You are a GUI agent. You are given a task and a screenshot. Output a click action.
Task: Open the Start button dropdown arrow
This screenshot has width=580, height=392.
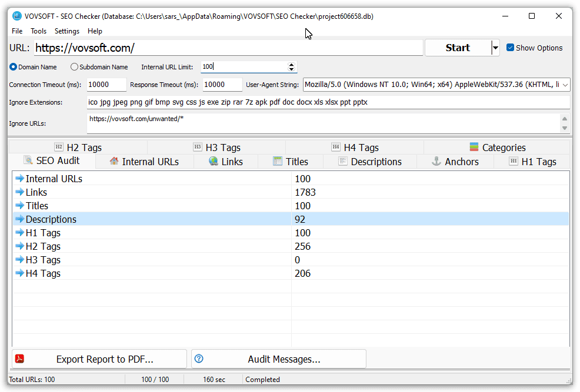495,48
